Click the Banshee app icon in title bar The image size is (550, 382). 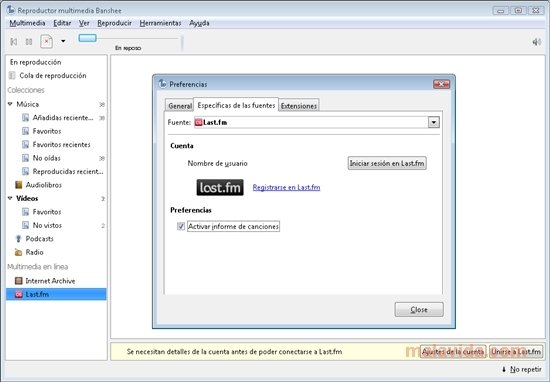point(11,10)
